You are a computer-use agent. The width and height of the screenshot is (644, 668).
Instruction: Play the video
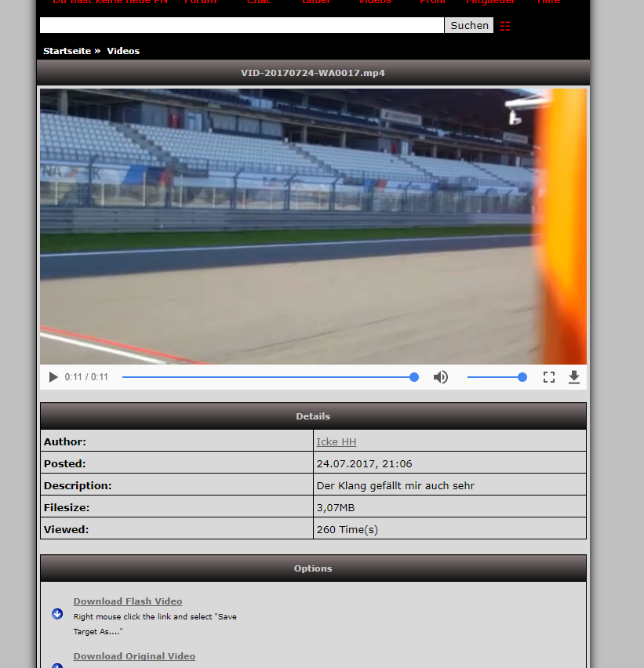[53, 377]
